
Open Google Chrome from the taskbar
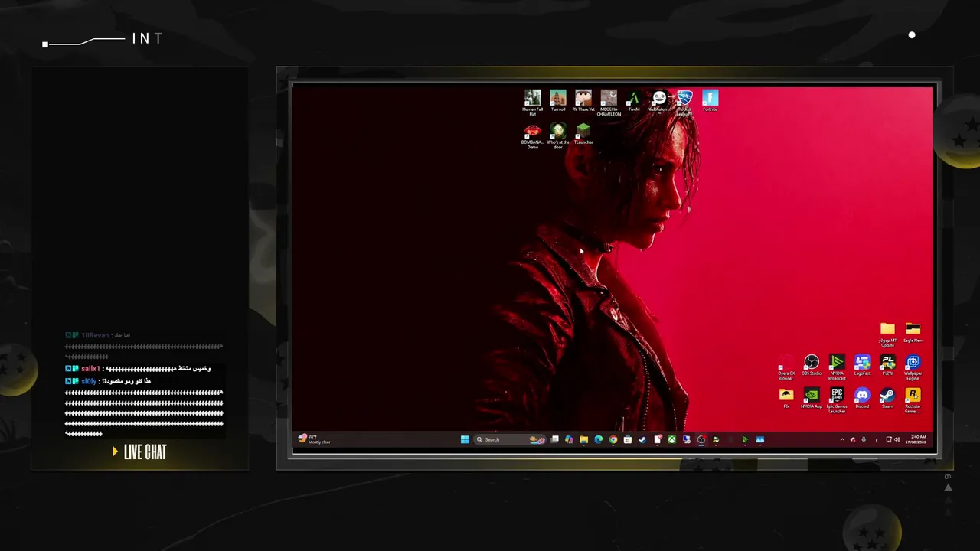tap(612, 439)
